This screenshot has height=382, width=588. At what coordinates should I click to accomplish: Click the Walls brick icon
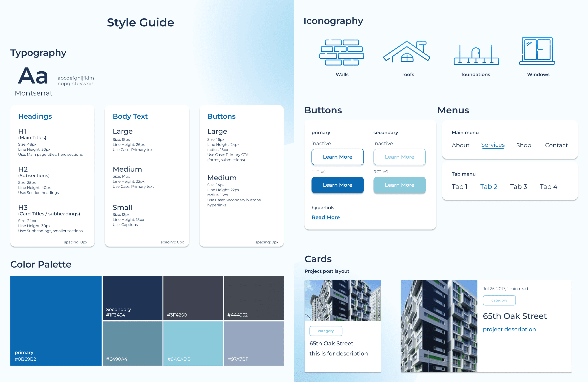342,52
